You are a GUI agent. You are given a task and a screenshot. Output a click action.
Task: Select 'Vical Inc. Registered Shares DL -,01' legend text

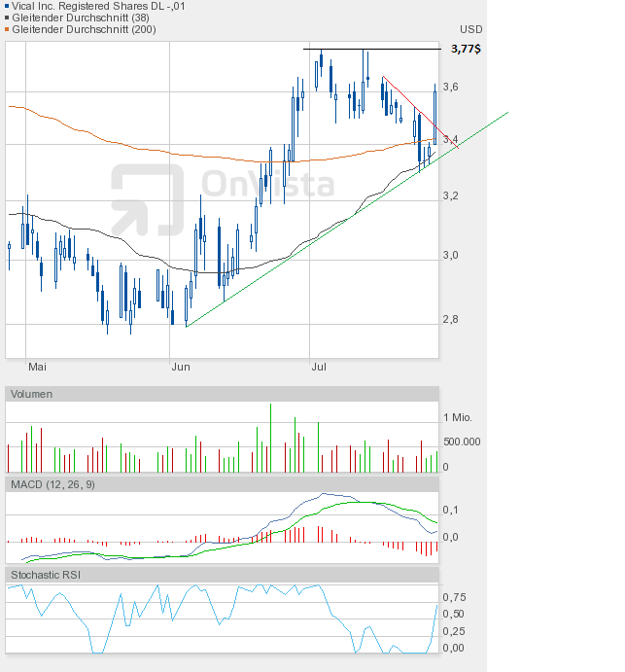pos(98,6)
